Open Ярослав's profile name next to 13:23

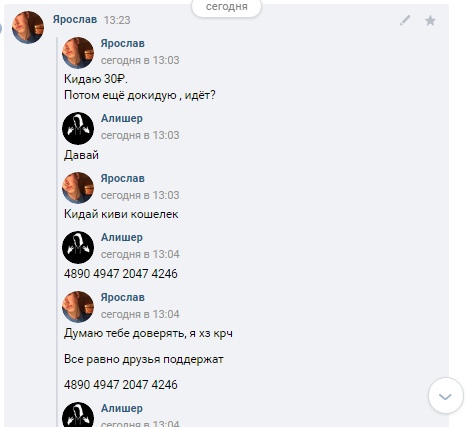75,19
